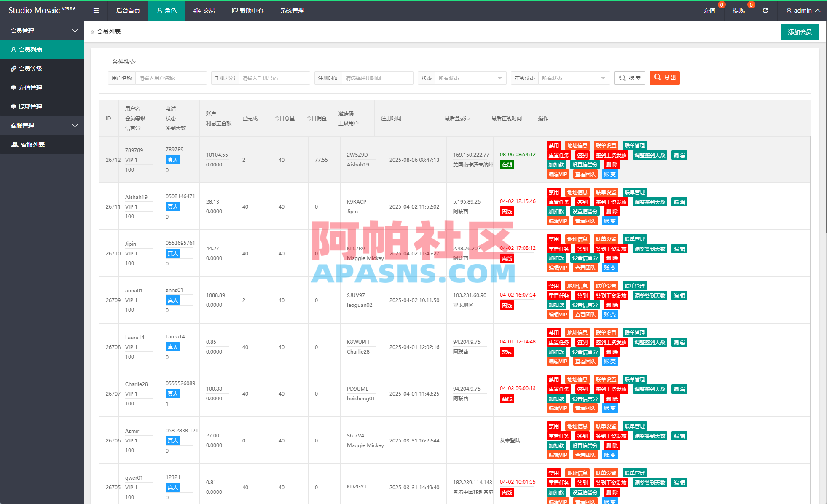Click the refresh icon in top bar

click(x=765, y=11)
